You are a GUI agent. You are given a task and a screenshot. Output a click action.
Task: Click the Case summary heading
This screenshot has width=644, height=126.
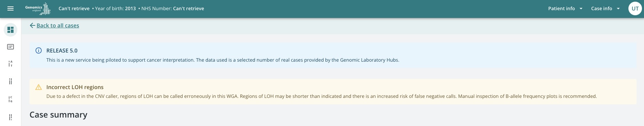point(58,115)
